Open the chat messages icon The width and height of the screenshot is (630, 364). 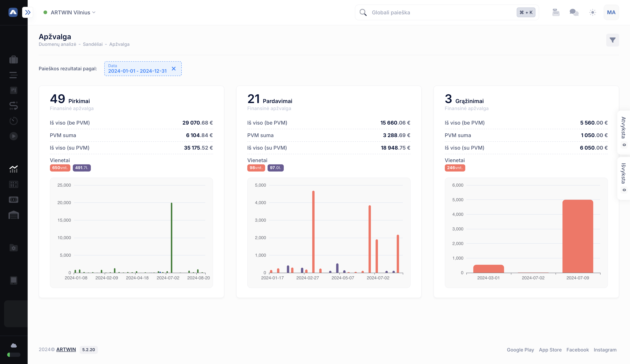tap(574, 12)
